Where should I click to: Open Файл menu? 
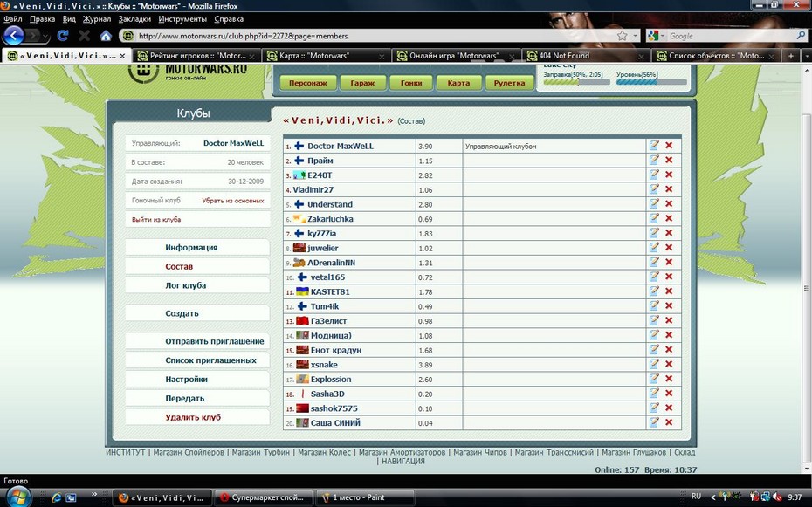click(x=13, y=19)
